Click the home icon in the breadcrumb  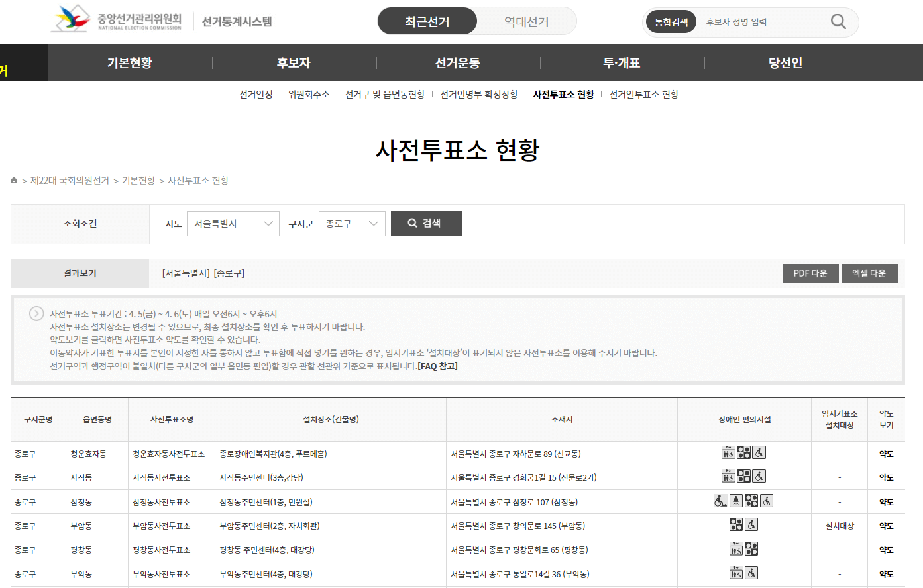[12, 179]
